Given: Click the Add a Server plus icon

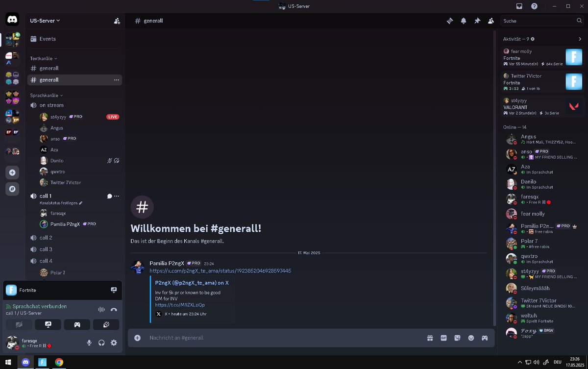Looking at the screenshot, I should 12,172.
